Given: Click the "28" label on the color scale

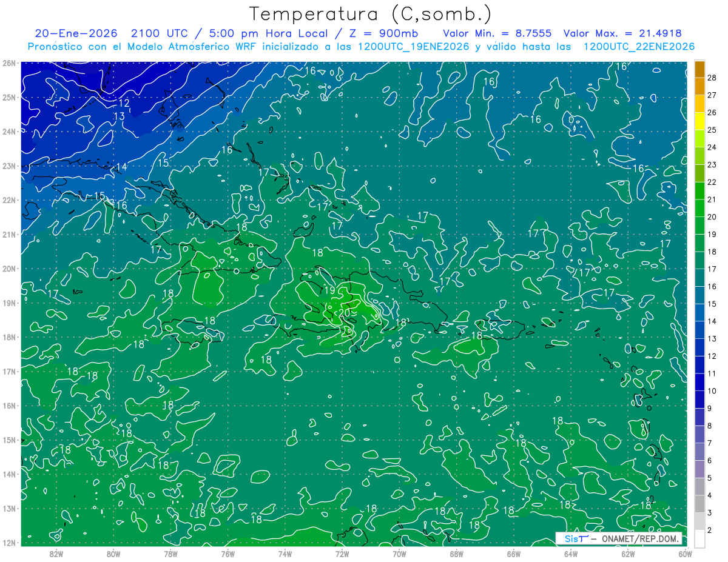Looking at the screenshot, I should (x=712, y=78).
